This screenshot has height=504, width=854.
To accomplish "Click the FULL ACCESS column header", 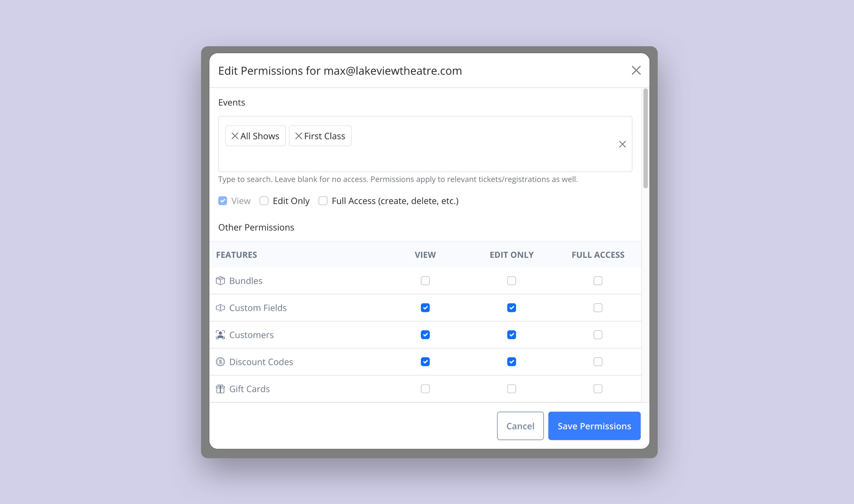I will (x=598, y=255).
